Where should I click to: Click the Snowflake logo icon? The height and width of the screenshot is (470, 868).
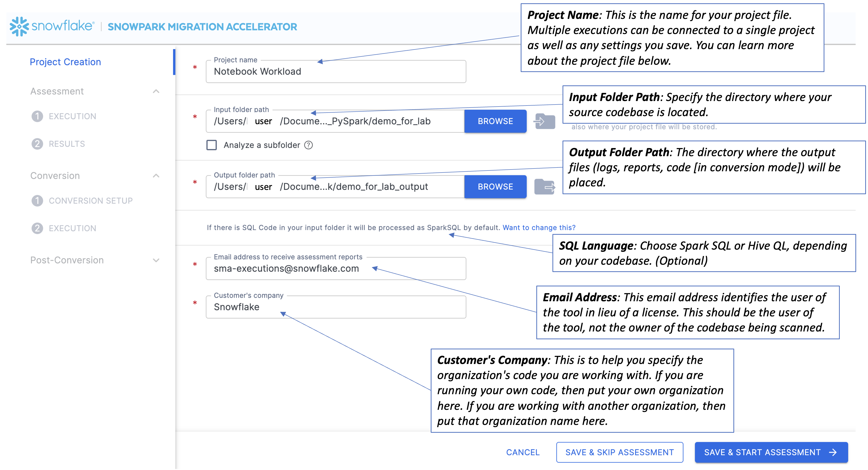(x=19, y=26)
